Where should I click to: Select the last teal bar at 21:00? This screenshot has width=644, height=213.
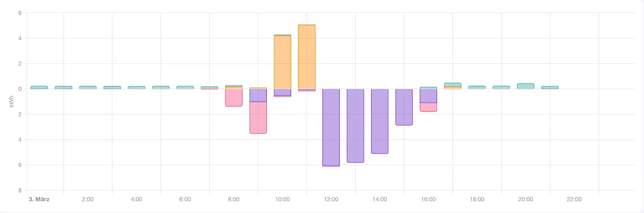[550, 87]
